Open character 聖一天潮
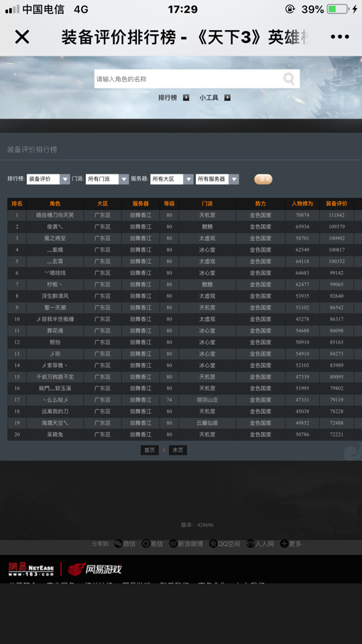This screenshot has width=362, height=644. coord(55,308)
